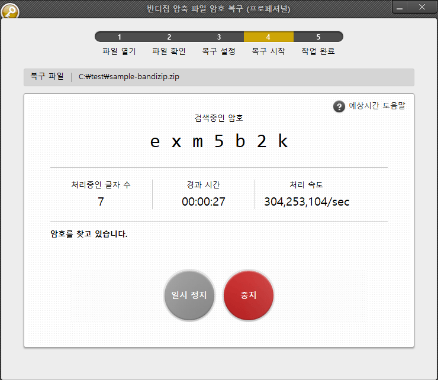Image resolution: width=438 pixels, height=380 pixels.
Task: Click the 복구 파일 label
Action: pos(47,76)
